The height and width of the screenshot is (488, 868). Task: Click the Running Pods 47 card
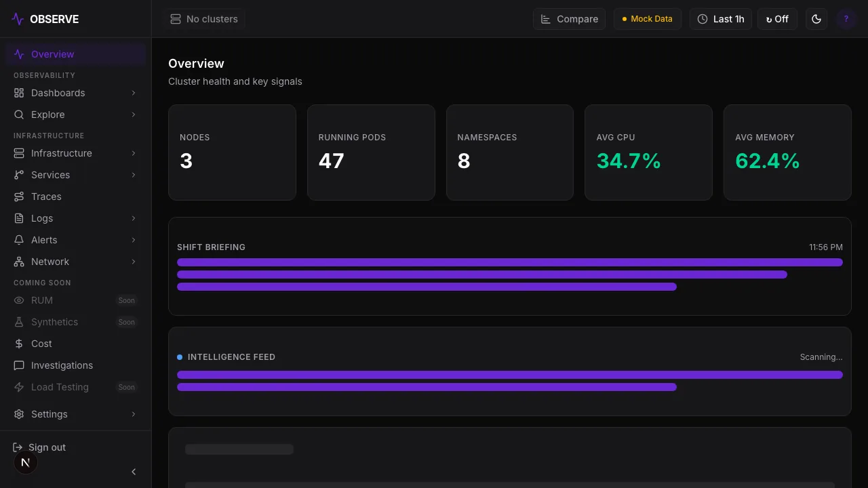click(371, 152)
